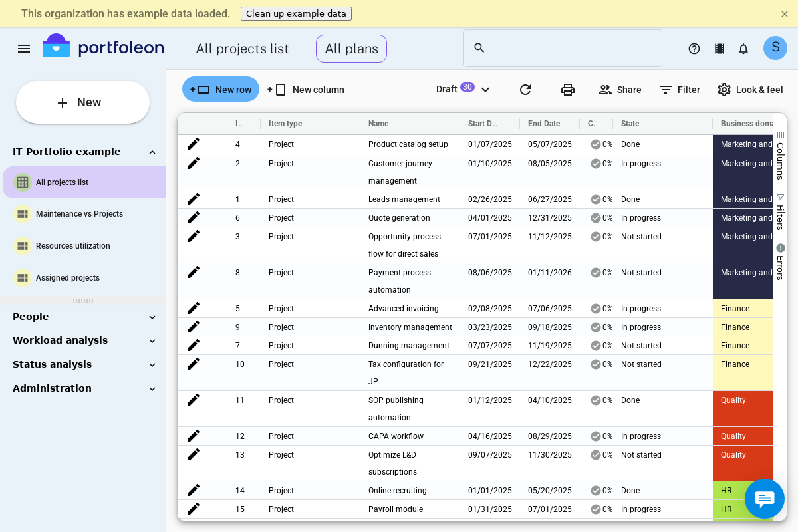Image resolution: width=798 pixels, height=532 pixels.
Task: Expand the People section
Action: coord(152,317)
